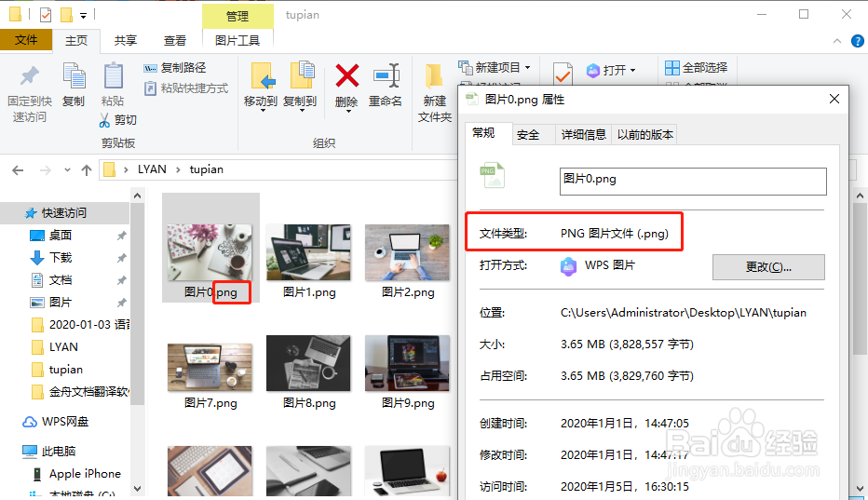Open the 金舟文档翻译软件 folder in sidebar

point(81,392)
